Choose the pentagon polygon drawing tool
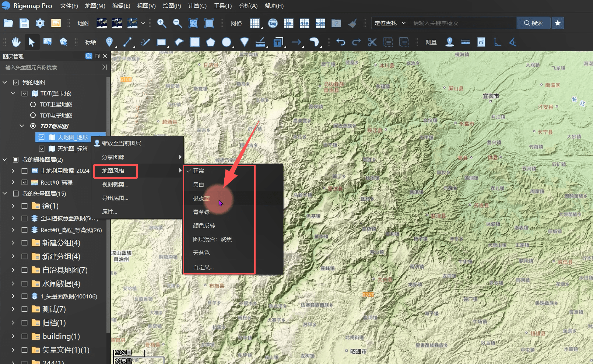 211,42
